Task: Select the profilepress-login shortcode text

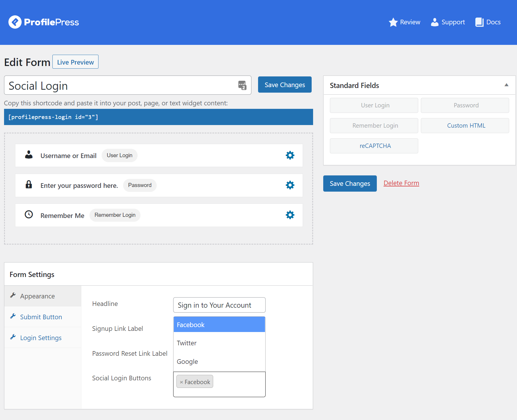Action: click(53, 117)
